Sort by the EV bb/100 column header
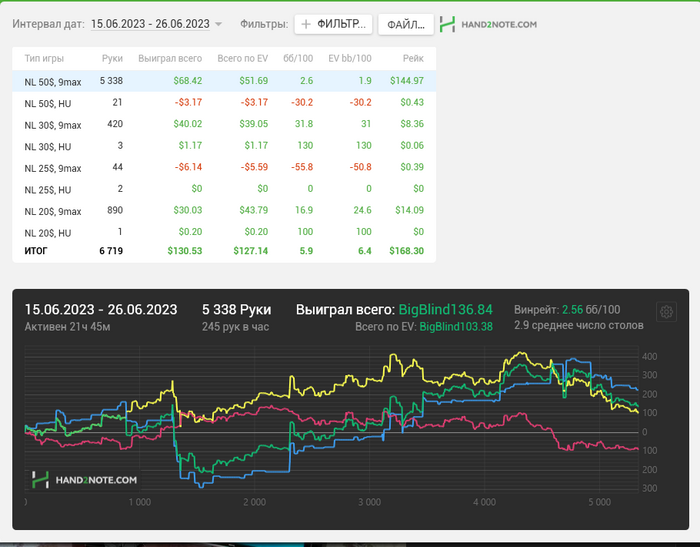 (x=350, y=58)
